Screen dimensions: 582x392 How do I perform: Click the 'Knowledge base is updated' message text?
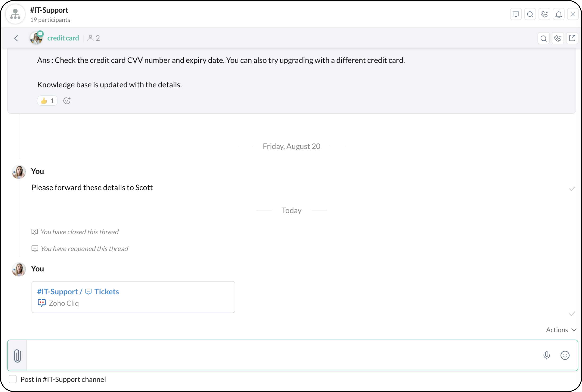pyautogui.click(x=109, y=84)
